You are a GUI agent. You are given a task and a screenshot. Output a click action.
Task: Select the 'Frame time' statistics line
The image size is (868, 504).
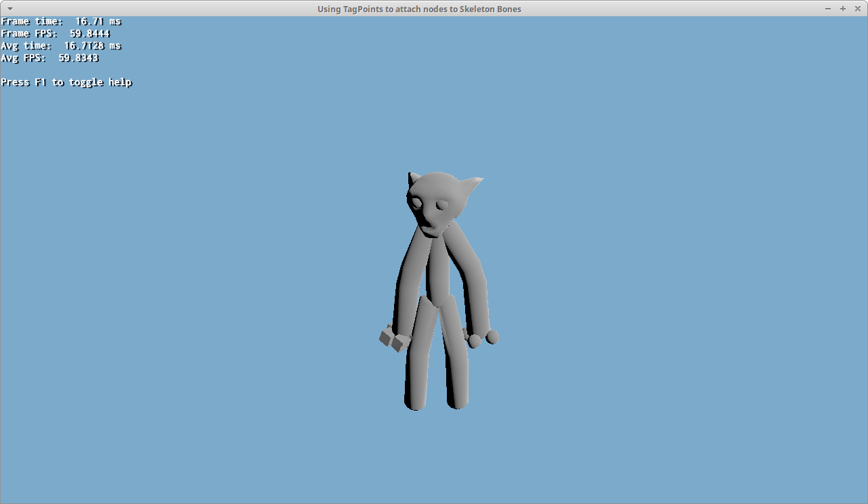tap(61, 22)
